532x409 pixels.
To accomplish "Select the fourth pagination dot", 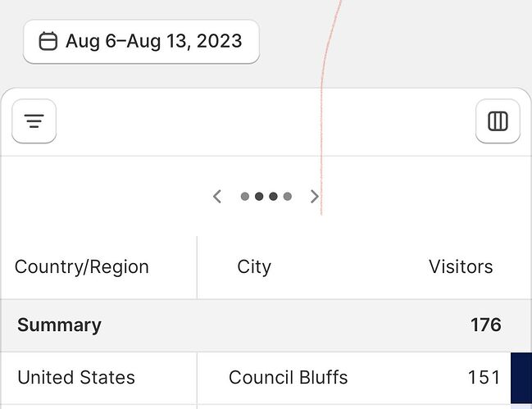I will tap(288, 197).
